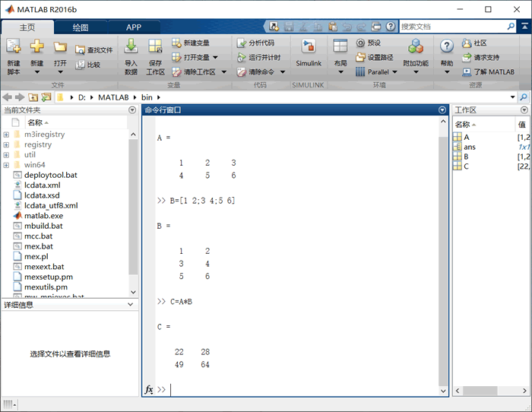This screenshot has height=412, width=532.
Task: Expand the util folder
Action: click(x=6, y=155)
